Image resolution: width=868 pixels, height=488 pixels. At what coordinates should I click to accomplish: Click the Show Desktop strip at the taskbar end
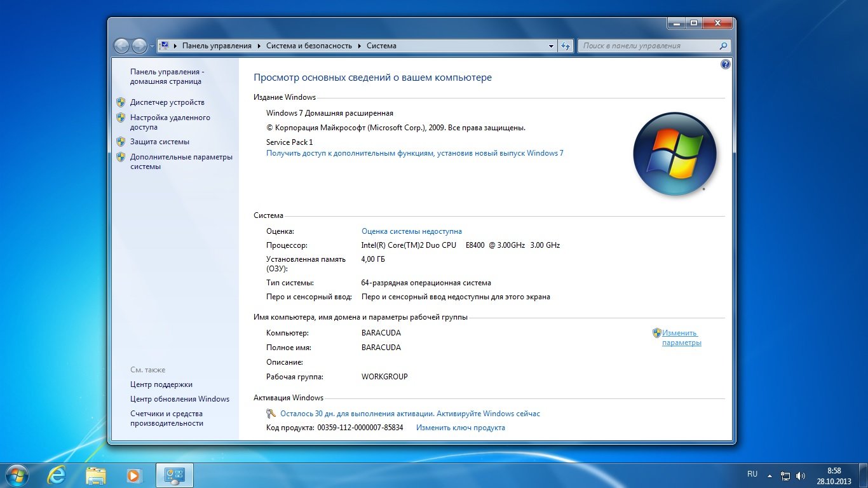point(863,475)
